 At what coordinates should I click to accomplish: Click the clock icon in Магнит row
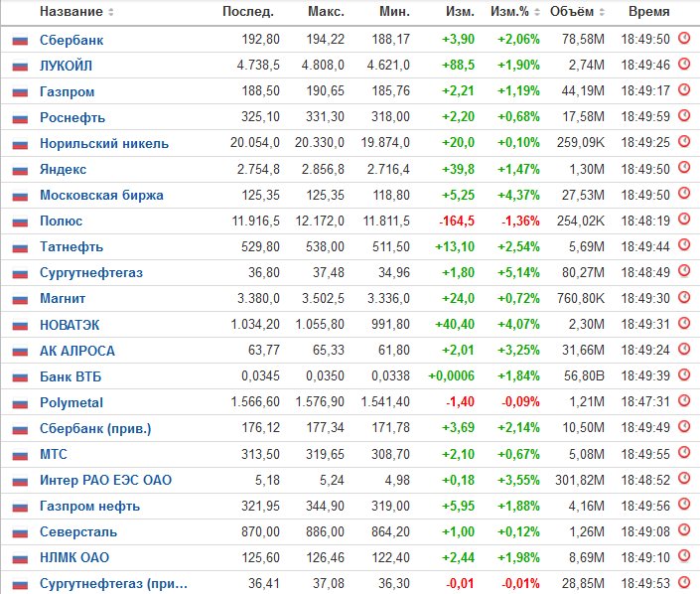(684, 297)
